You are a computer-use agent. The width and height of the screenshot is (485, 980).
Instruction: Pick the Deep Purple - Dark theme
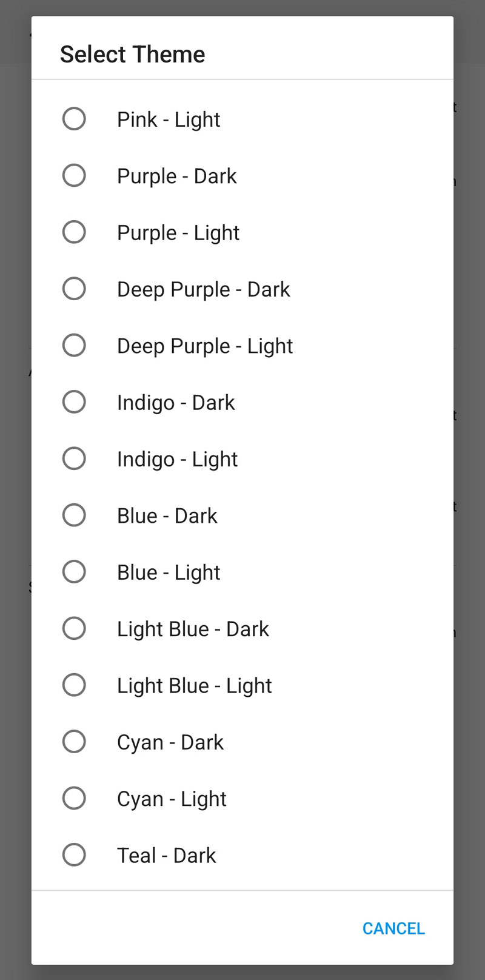click(74, 289)
